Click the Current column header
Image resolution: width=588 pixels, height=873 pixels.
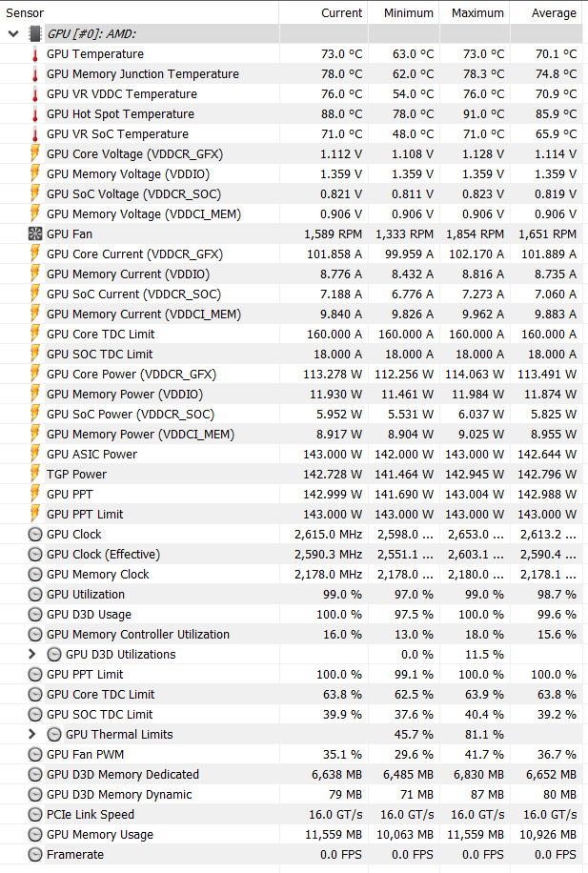tap(323, 12)
